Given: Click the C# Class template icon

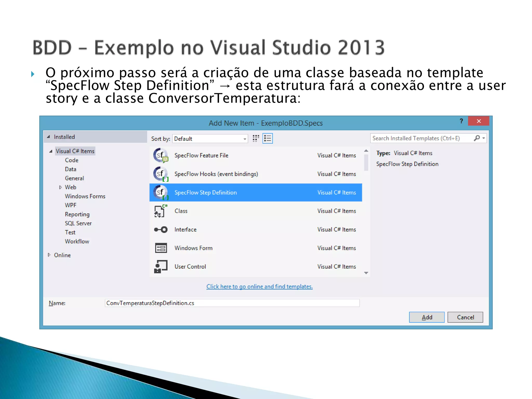Looking at the screenshot, I should (161, 211).
